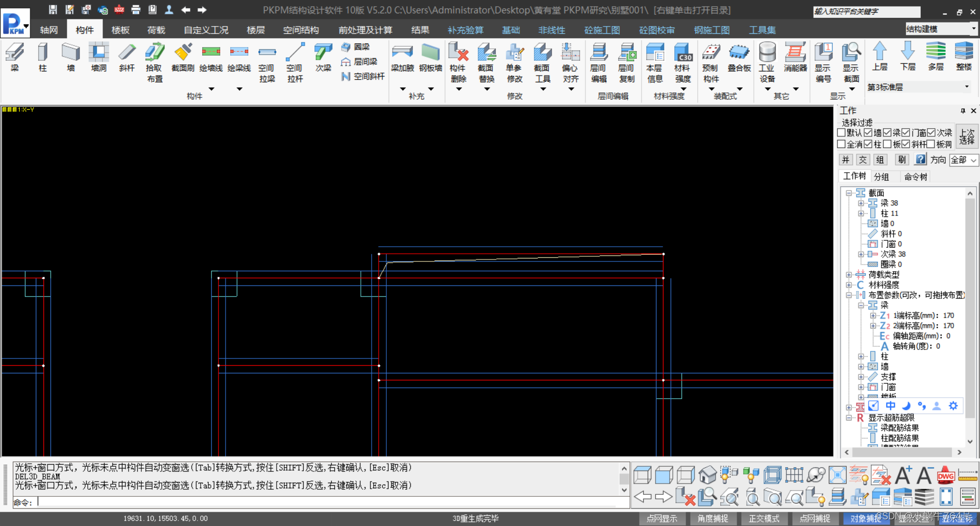This screenshot has width=980, height=526.
Task: Click the save icon in title bar
Action: click(53, 10)
